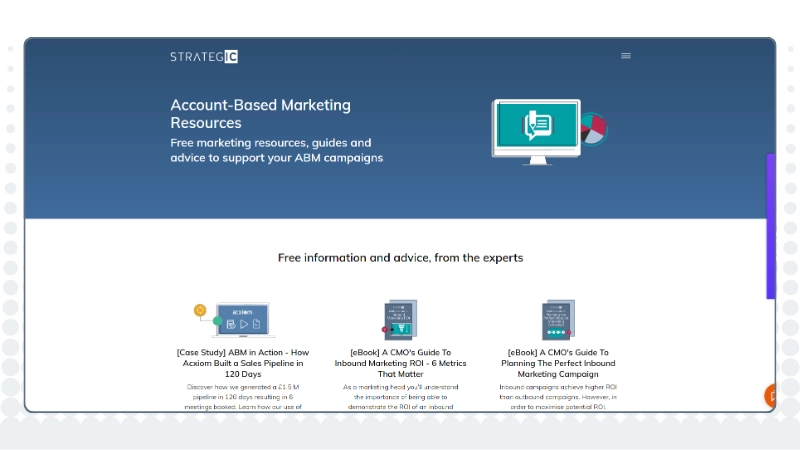Click the green circle on the Acxiom illustration

[x=217, y=321]
